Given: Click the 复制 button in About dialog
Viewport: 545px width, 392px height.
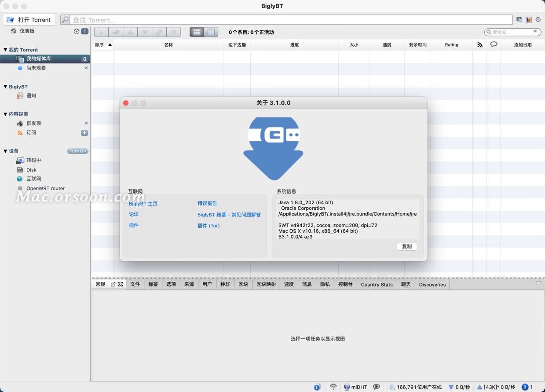Looking at the screenshot, I should [406, 246].
